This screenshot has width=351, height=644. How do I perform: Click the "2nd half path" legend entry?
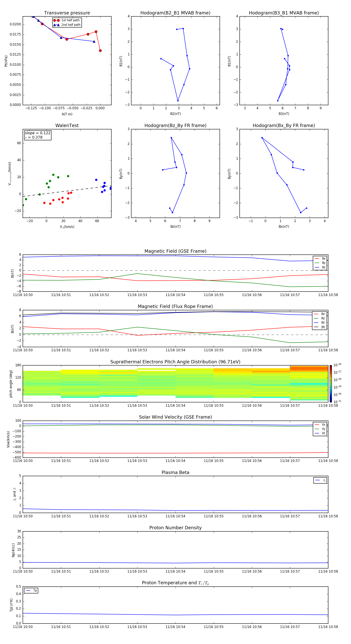tap(67, 25)
